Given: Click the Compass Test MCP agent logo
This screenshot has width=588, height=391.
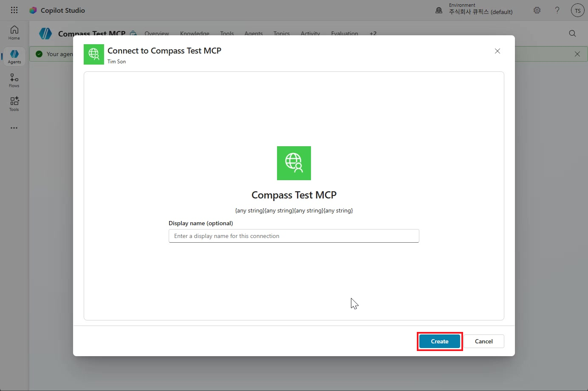Looking at the screenshot, I should (45, 34).
